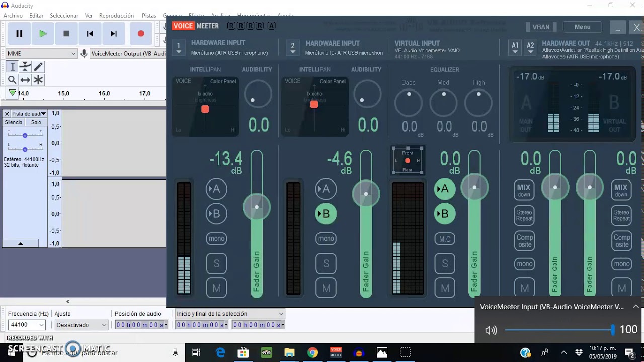
Task: Open Seleccionar menu in Audacity
Action: (64, 16)
